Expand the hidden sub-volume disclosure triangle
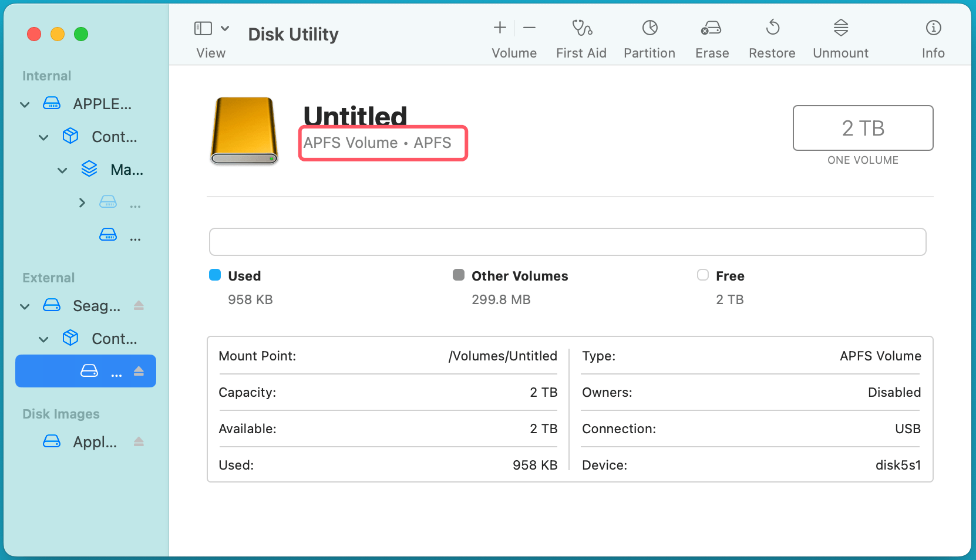976x560 pixels. [82, 203]
